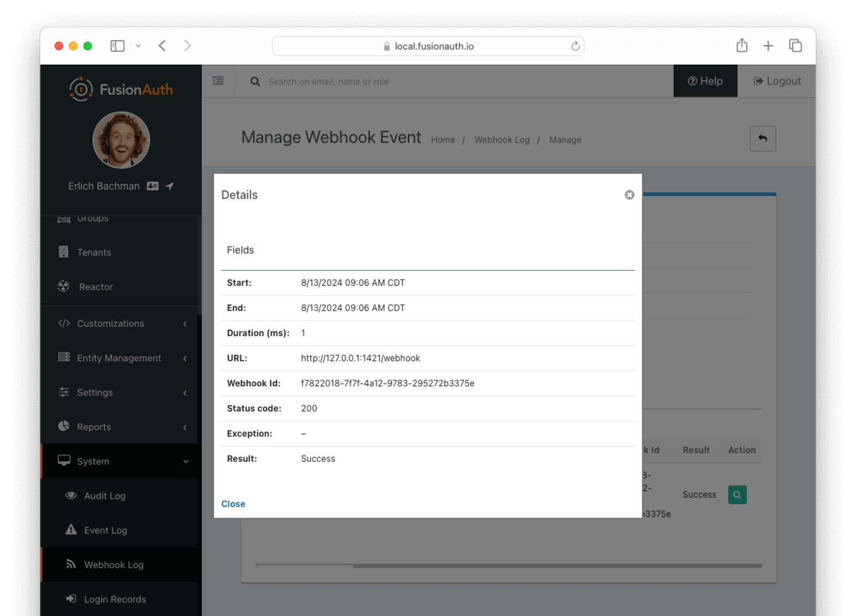856x616 pixels.
Task: Toggle the sidebar collapse icon
Action: pos(218,81)
